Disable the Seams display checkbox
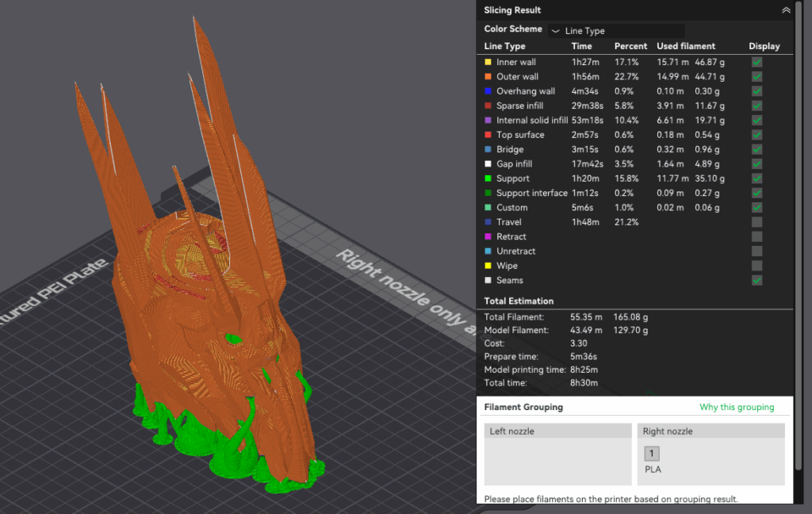812x514 pixels. [757, 280]
